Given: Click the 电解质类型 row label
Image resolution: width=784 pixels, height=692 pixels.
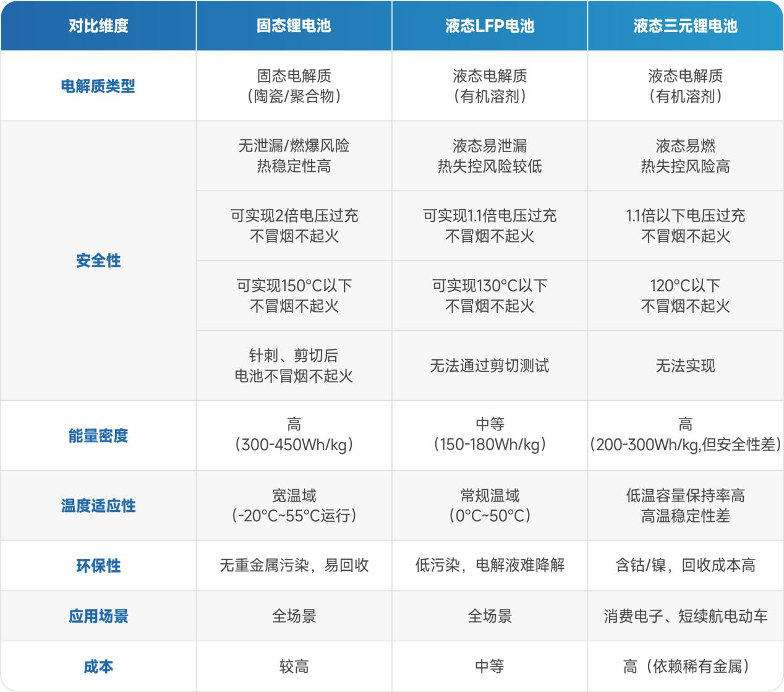Looking at the screenshot, I should (x=98, y=86).
